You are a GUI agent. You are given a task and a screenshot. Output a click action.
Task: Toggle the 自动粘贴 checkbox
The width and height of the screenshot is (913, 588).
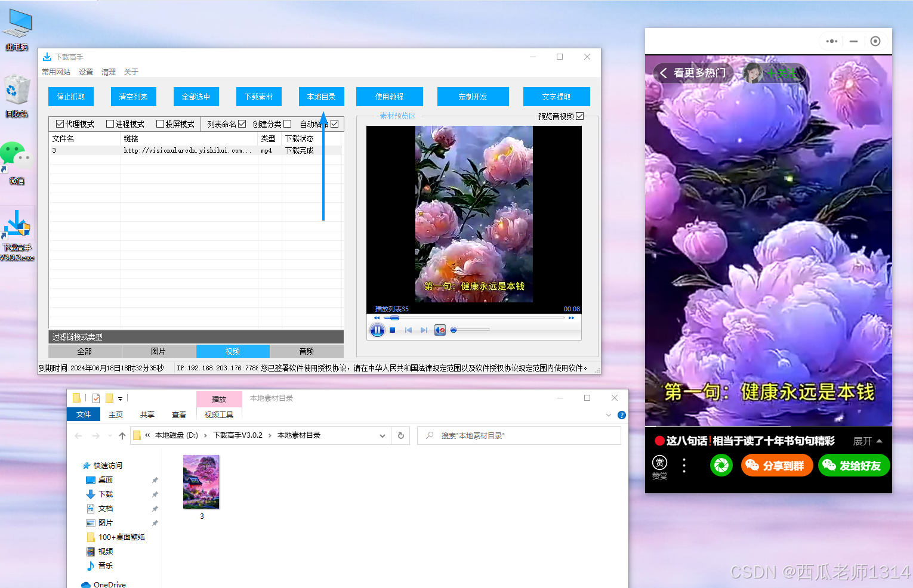335,124
